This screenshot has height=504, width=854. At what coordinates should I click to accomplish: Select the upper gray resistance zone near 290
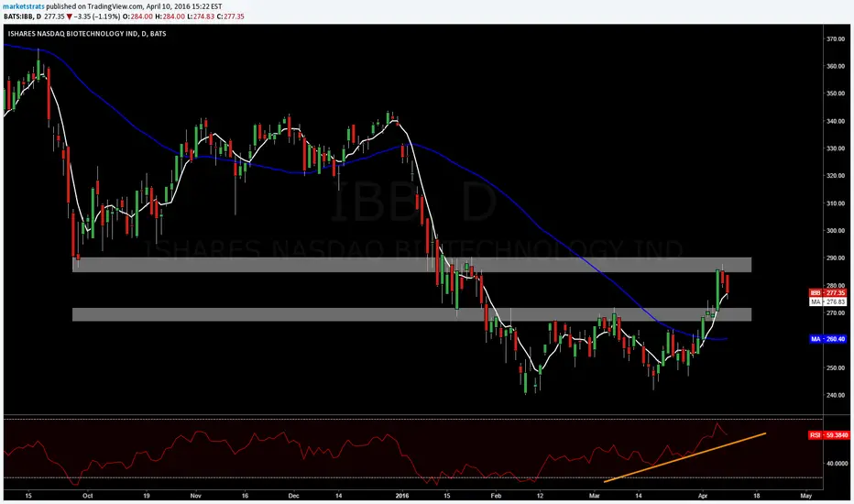click(x=411, y=265)
